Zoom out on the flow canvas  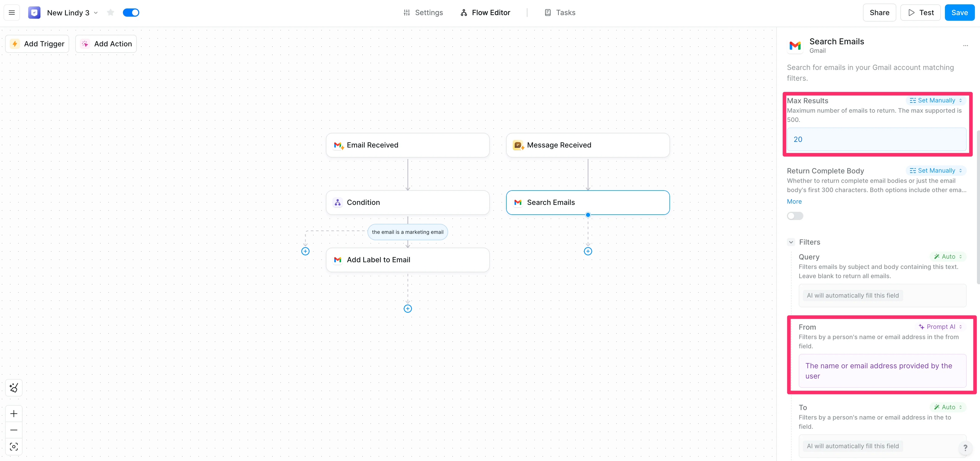[x=14, y=430]
